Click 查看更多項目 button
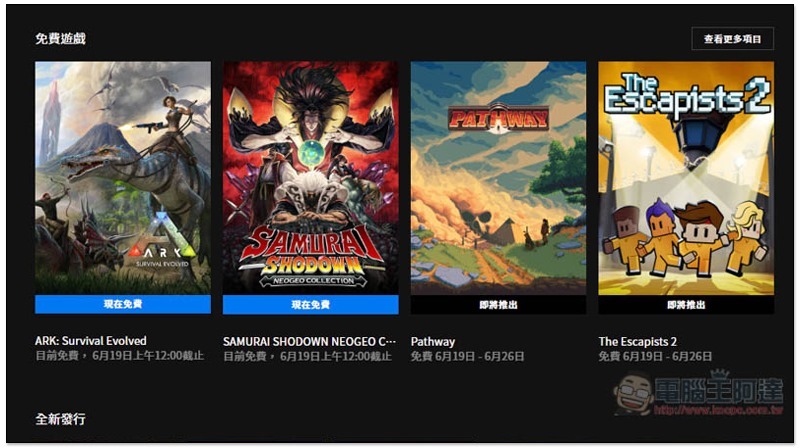This screenshot has height=448, width=800. coord(732,39)
